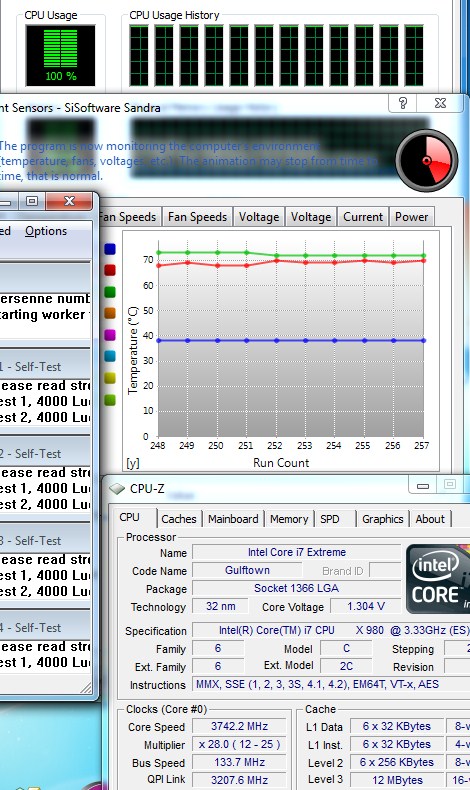Open the first Voltage tab in Sandra
470x790 pixels.
(x=258, y=217)
